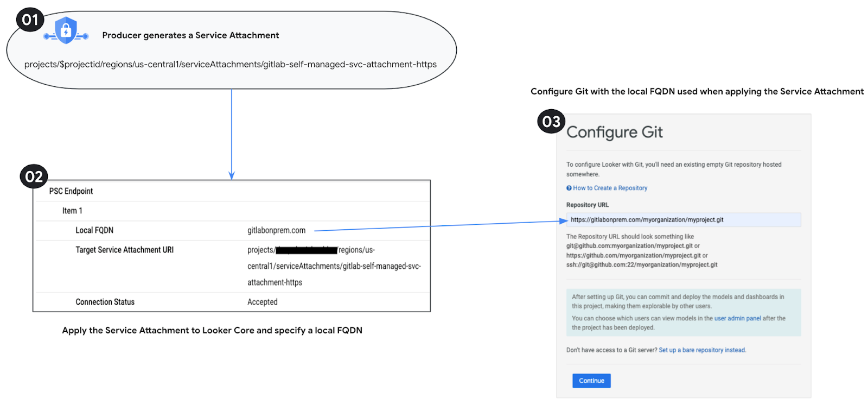868x404 pixels.
Task: Click the gitlabonprem.com FQDN value
Action: (276, 230)
